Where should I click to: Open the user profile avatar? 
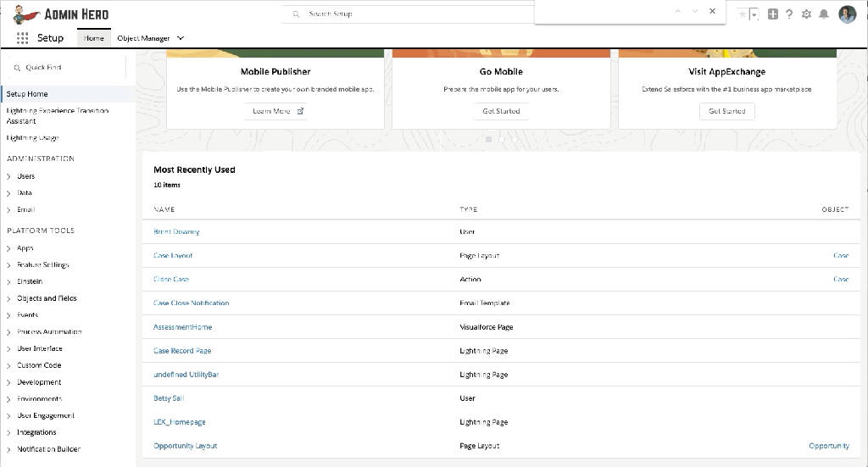847,14
